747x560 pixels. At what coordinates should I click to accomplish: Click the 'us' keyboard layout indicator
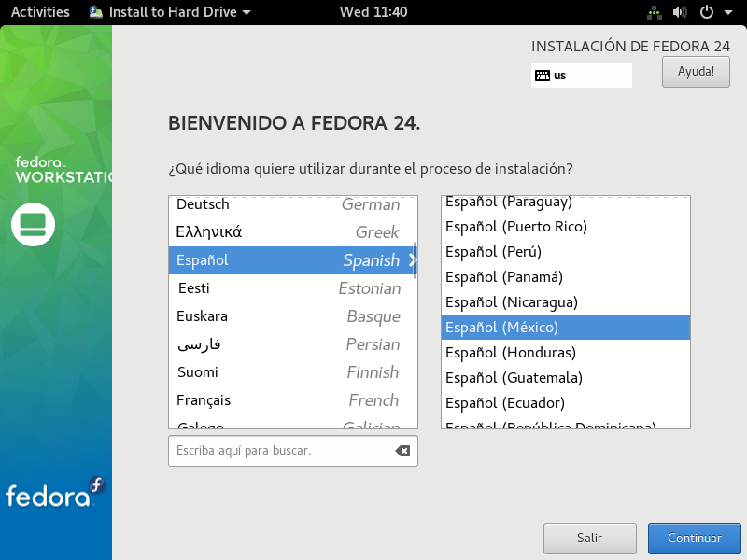coord(581,76)
